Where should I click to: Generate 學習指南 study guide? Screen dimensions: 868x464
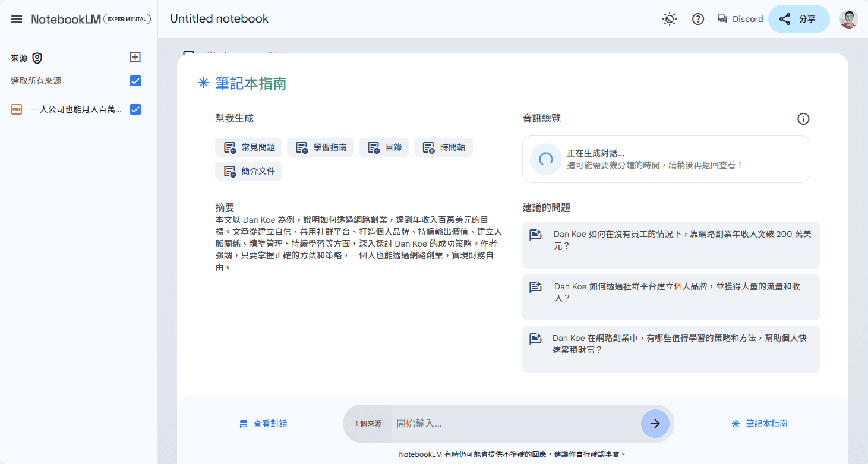321,147
